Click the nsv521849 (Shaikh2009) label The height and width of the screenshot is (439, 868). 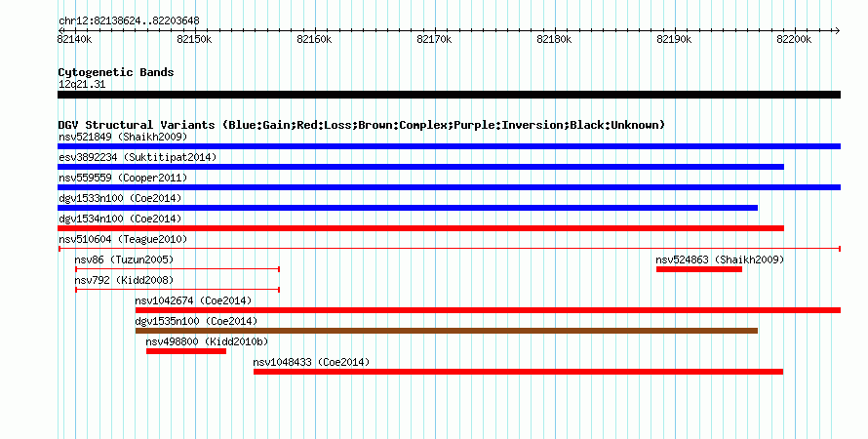pos(123,137)
